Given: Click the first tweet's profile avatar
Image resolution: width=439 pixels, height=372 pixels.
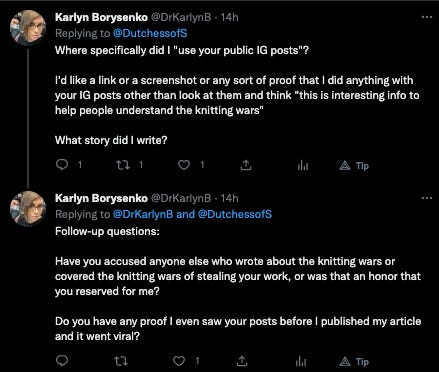Looking at the screenshot, I should pyautogui.click(x=28, y=28).
